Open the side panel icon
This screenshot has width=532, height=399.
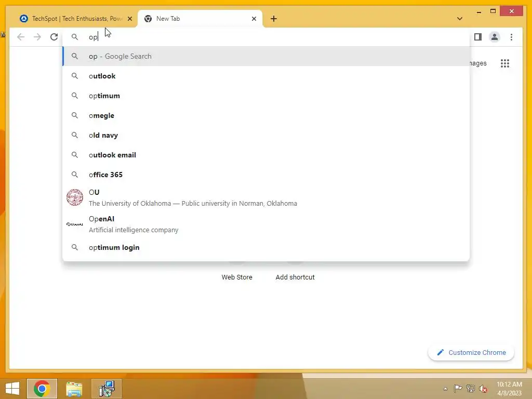coord(478,37)
